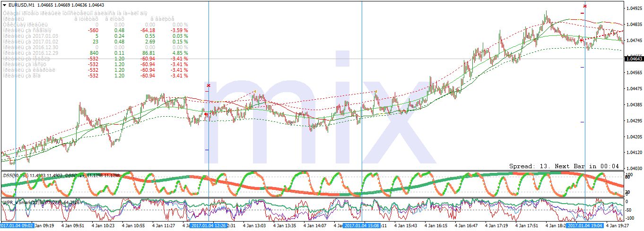The image size is (644, 231).
Task: Click the 4.85 % cell
Action: pos(180,52)
